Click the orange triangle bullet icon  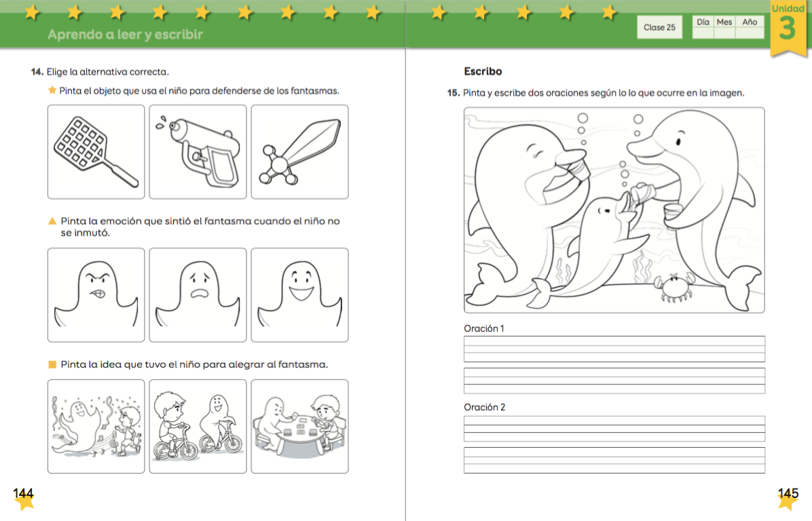[x=52, y=221]
